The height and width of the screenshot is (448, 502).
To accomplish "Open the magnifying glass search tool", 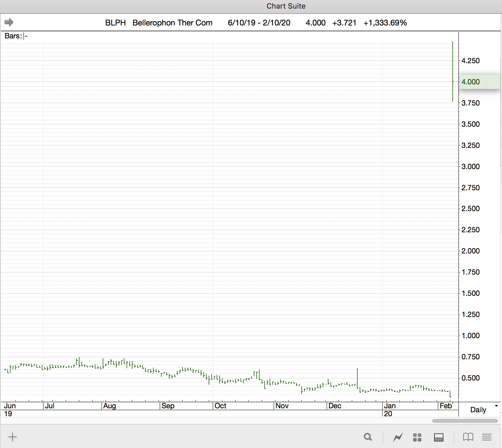I will coord(368,437).
